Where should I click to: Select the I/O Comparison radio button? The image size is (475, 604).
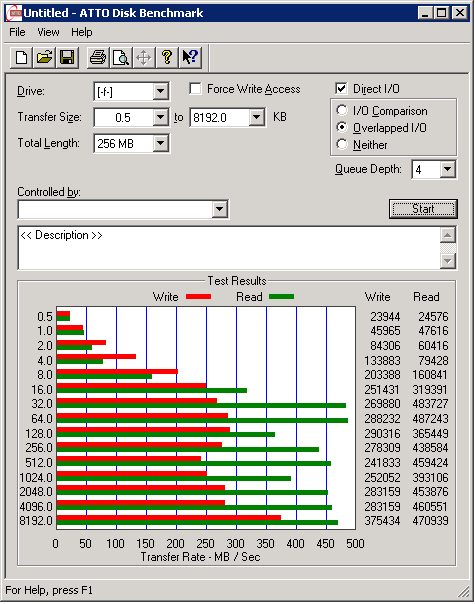(x=342, y=111)
